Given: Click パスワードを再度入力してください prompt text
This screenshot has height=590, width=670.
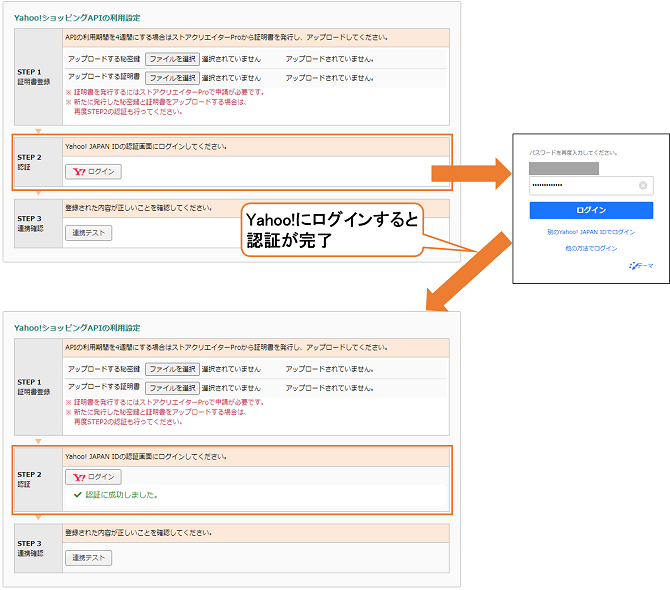Looking at the screenshot, I should pos(573,153).
